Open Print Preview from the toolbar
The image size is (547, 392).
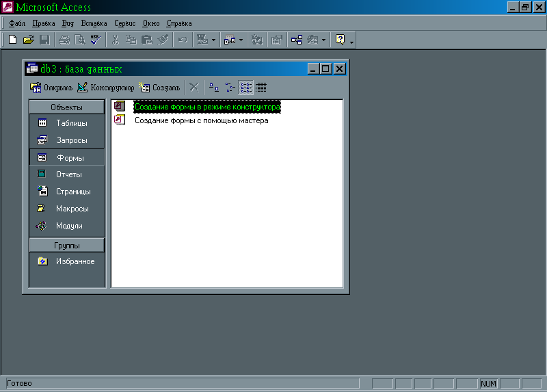tap(80, 40)
